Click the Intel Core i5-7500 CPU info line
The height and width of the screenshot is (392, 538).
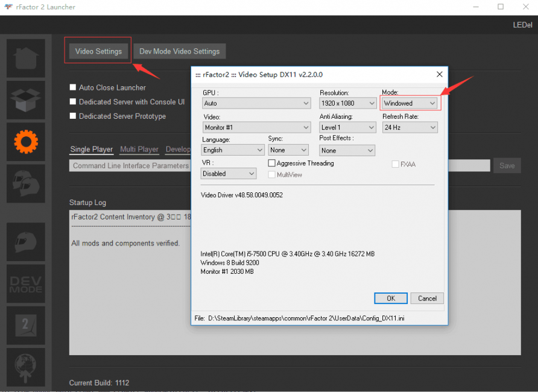pos(288,254)
